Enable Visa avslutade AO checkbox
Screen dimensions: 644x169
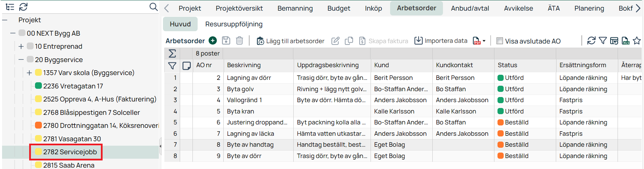click(x=500, y=41)
